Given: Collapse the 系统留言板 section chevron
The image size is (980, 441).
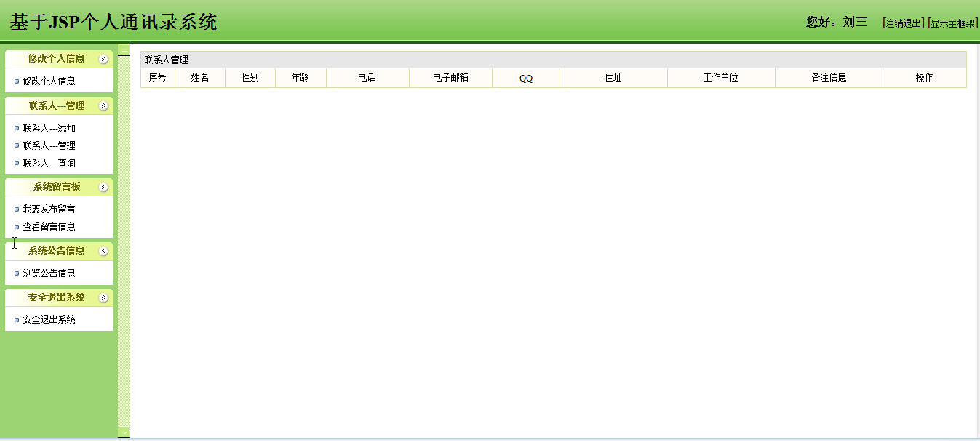Looking at the screenshot, I should click(x=104, y=187).
